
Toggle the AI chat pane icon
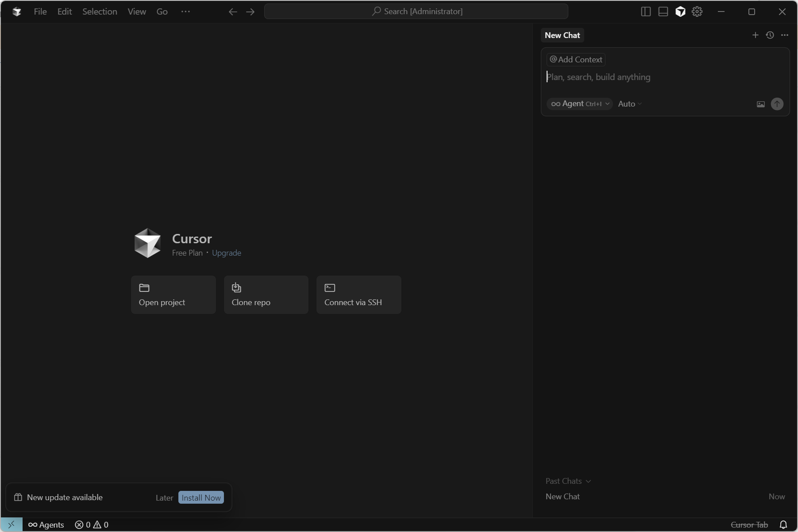click(x=680, y=12)
